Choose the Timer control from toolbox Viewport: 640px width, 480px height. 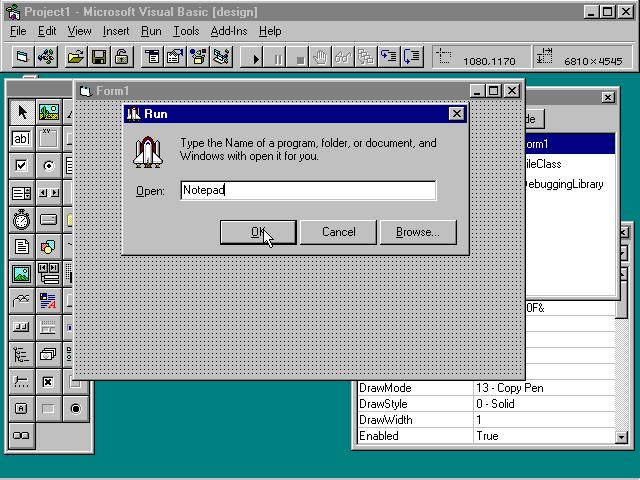(x=21, y=220)
